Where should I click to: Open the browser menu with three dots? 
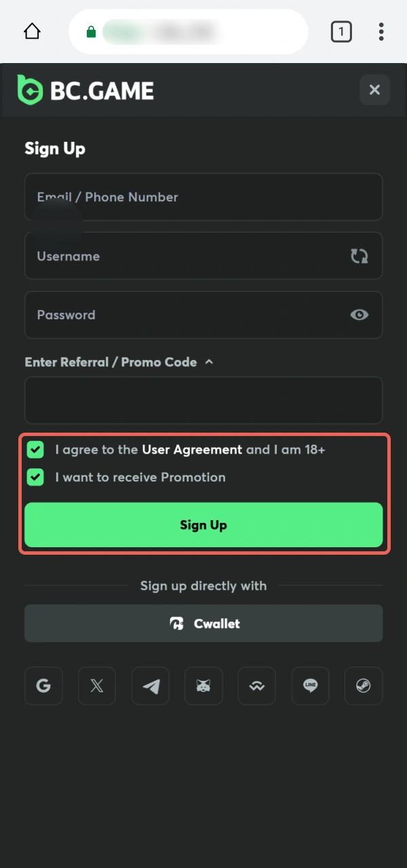coord(381,31)
